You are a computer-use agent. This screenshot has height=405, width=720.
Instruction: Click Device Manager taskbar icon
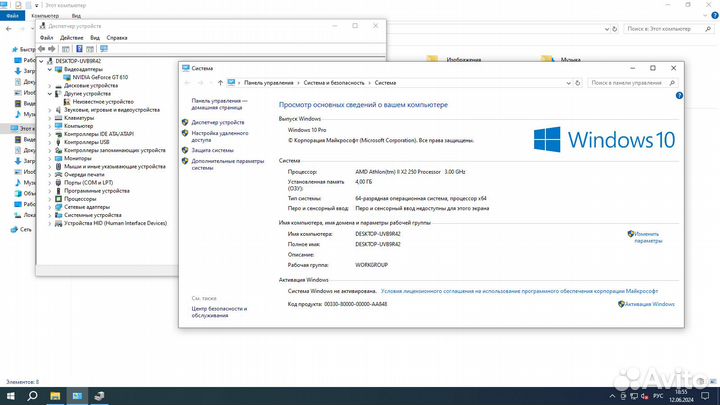(99, 396)
